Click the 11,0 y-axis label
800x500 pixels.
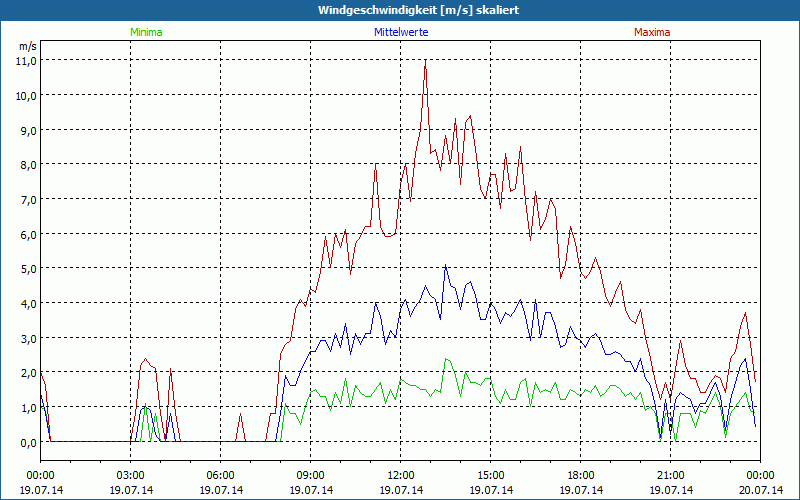28,61
